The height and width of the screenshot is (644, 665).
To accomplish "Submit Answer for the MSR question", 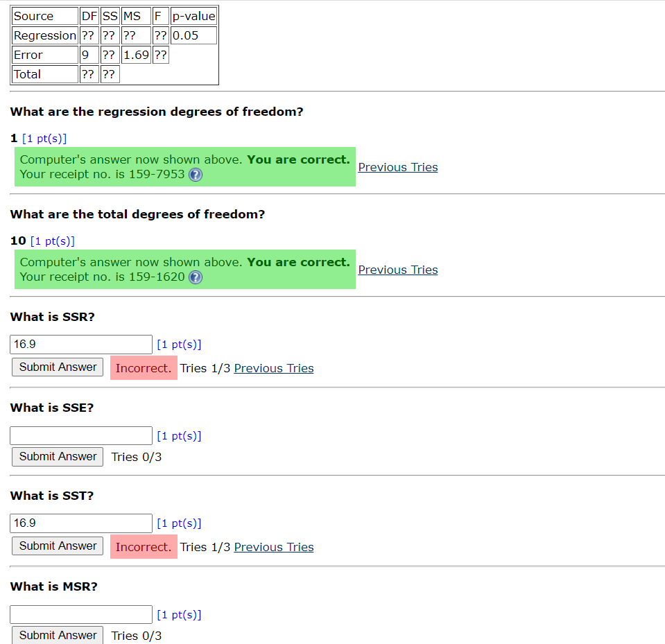I will (x=58, y=635).
